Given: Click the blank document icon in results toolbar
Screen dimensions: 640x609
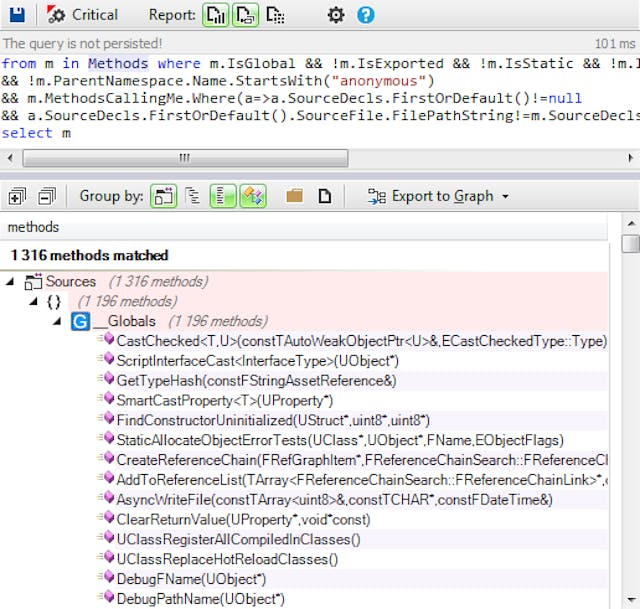Looking at the screenshot, I should (x=324, y=196).
